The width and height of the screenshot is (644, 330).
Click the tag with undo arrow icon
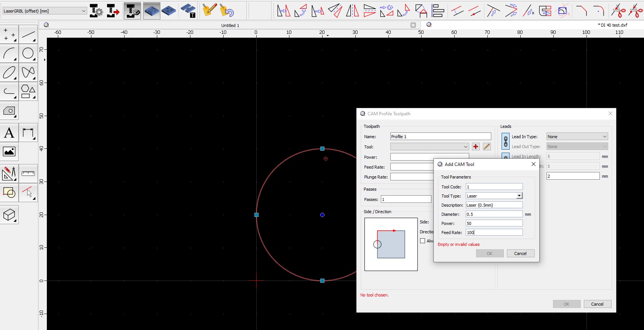[x=227, y=11]
